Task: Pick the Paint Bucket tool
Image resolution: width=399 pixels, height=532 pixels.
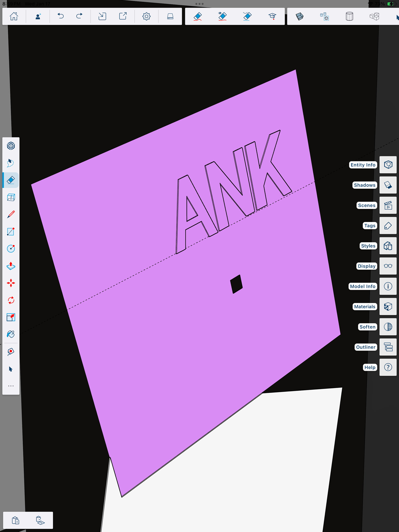Action: click(x=11, y=334)
